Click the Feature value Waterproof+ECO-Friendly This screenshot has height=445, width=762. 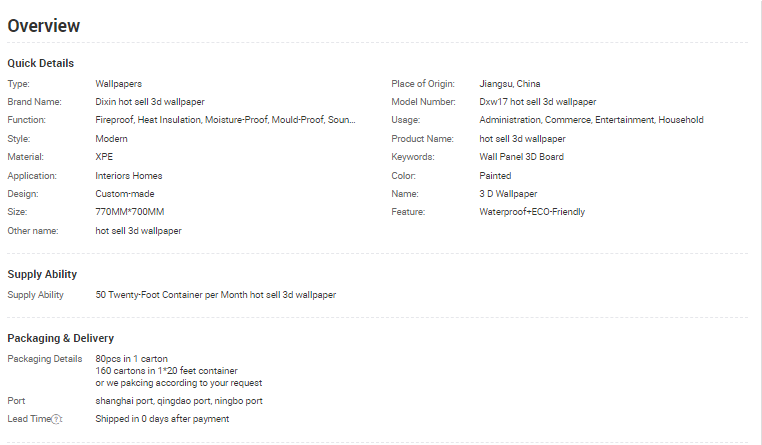tap(532, 212)
